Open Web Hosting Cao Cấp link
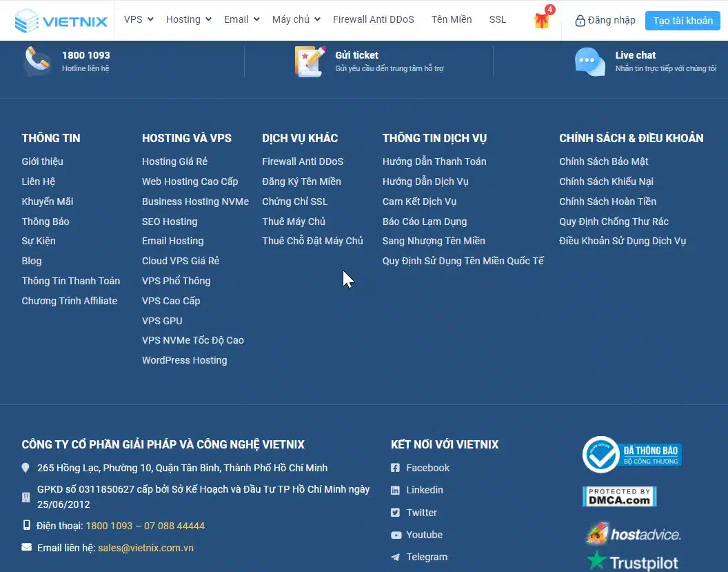This screenshot has height=572, width=728. [x=190, y=181]
